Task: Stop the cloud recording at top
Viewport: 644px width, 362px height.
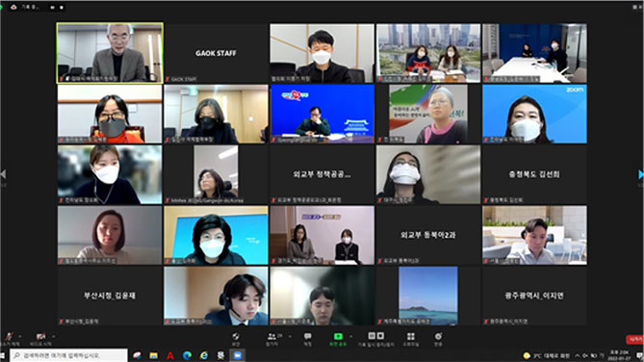Action: click(x=62, y=8)
